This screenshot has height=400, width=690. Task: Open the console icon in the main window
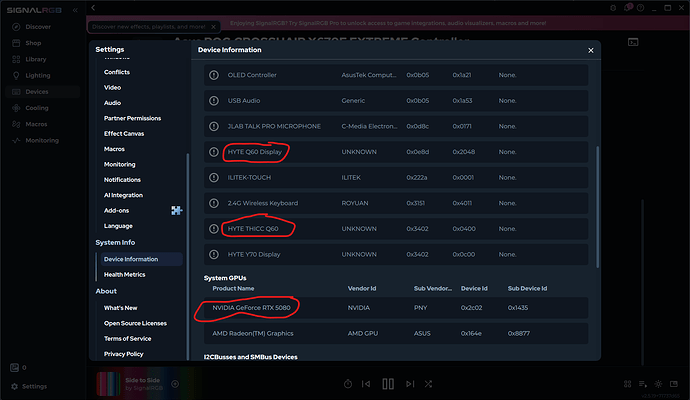click(x=633, y=42)
